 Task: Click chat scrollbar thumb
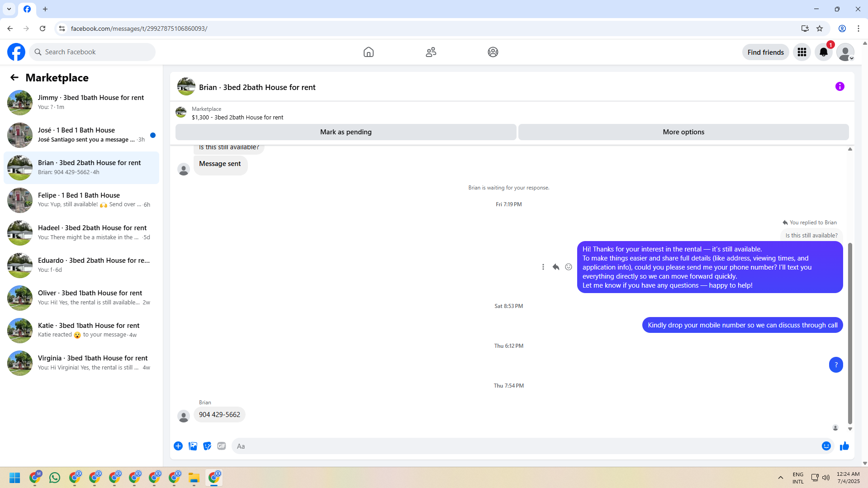coord(850,333)
